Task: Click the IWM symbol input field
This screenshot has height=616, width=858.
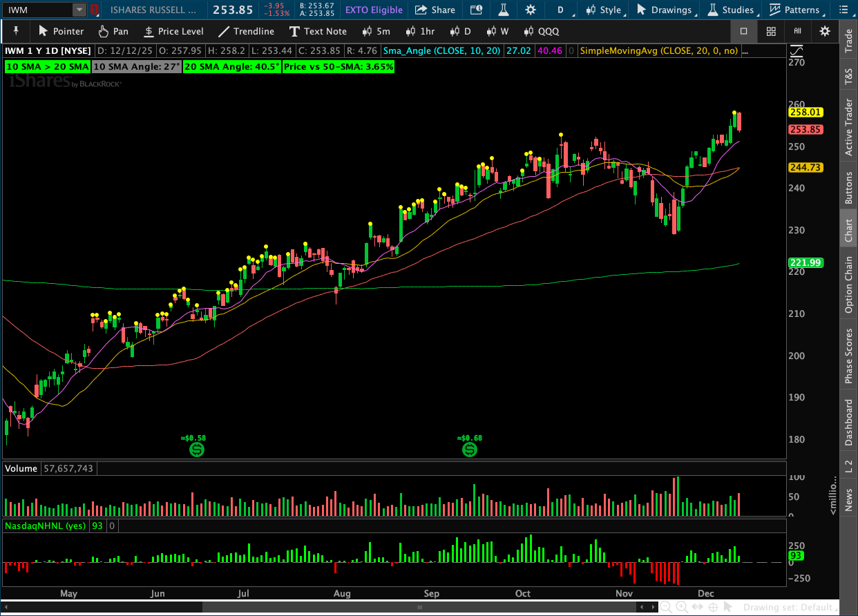Action: click(38, 10)
